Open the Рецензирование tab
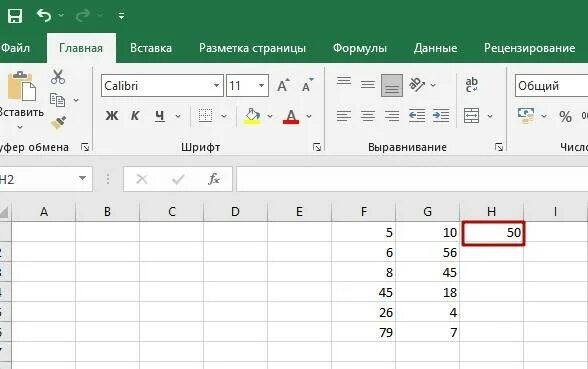This screenshot has height=369, width=588. point(530,48)
